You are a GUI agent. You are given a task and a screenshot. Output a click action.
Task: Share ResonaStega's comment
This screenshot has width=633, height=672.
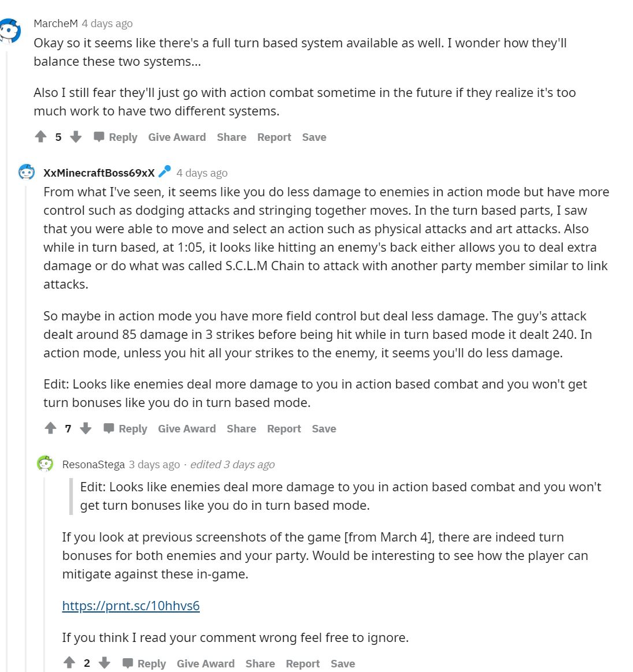click(260, 663)
